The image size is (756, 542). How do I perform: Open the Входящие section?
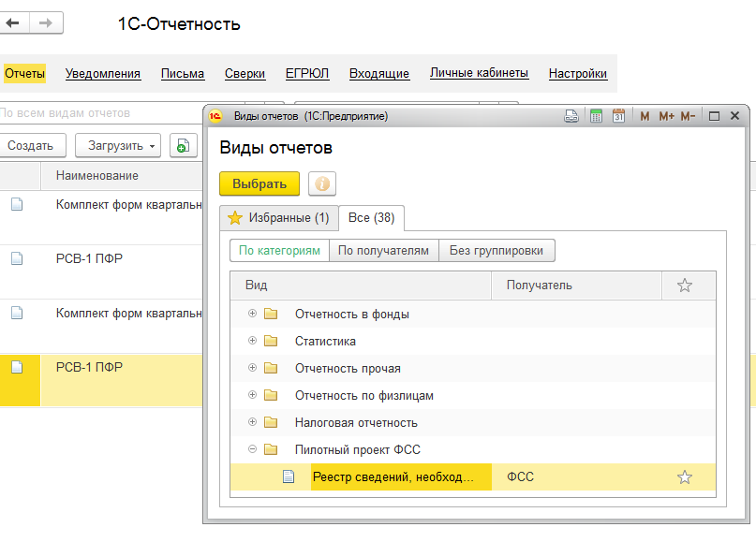pos(379,74)
